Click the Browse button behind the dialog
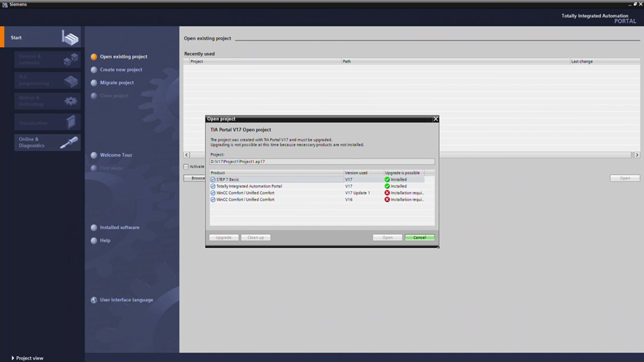The height and width of the screenshot is (362, 644). point(195,178)
